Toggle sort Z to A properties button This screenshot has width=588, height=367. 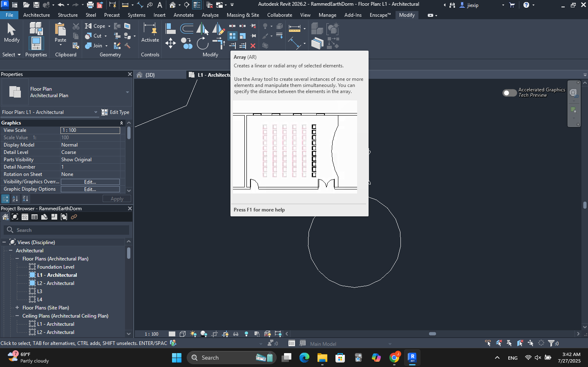click(25, 199)
